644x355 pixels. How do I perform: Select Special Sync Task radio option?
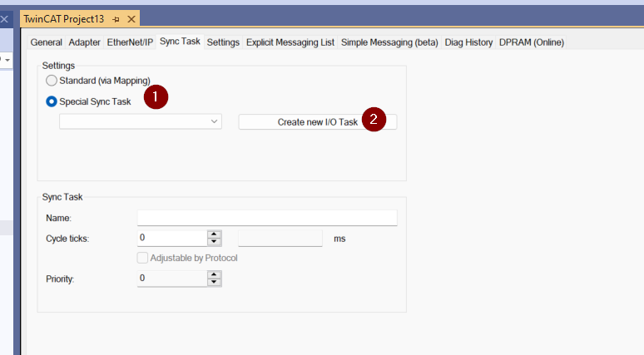click(52, 101)
